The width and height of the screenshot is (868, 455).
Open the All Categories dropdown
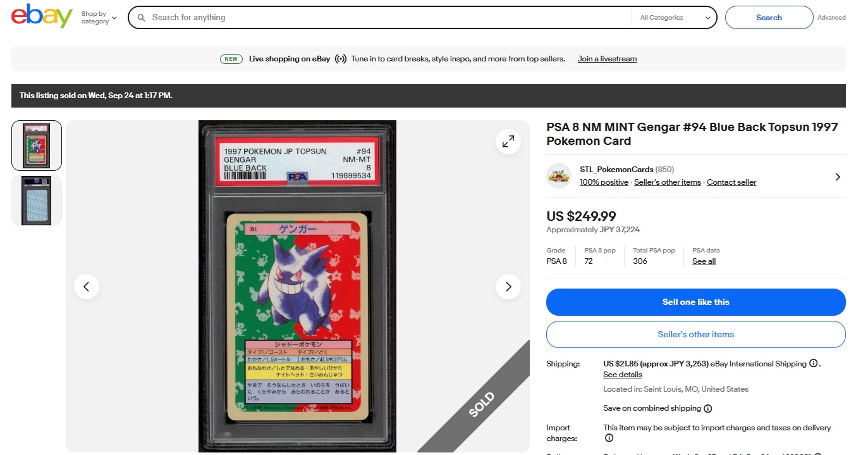674,18
